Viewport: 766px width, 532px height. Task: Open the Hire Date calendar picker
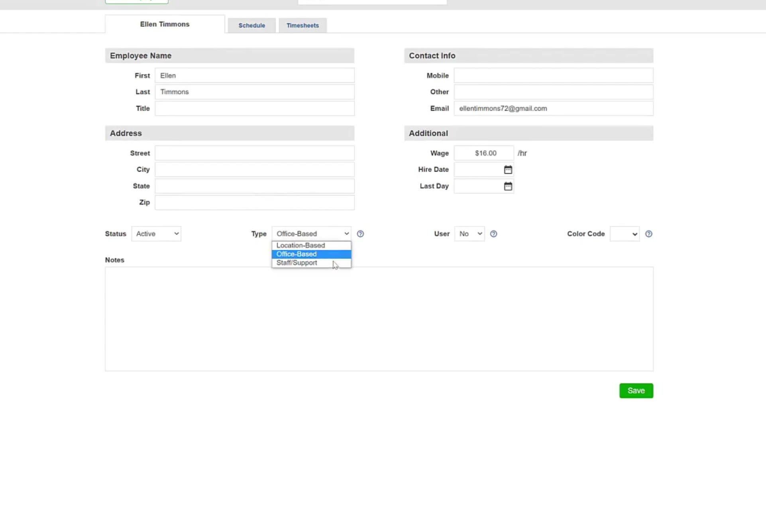508,170
